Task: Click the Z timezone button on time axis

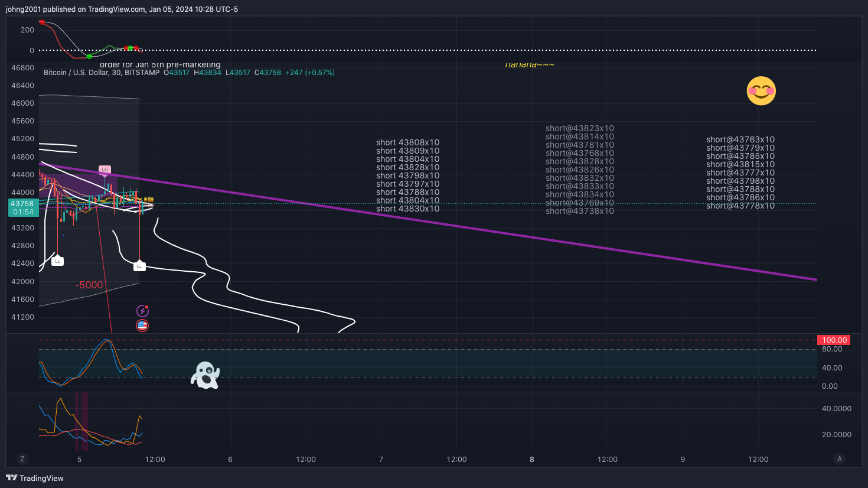Action: click(22, 459)
